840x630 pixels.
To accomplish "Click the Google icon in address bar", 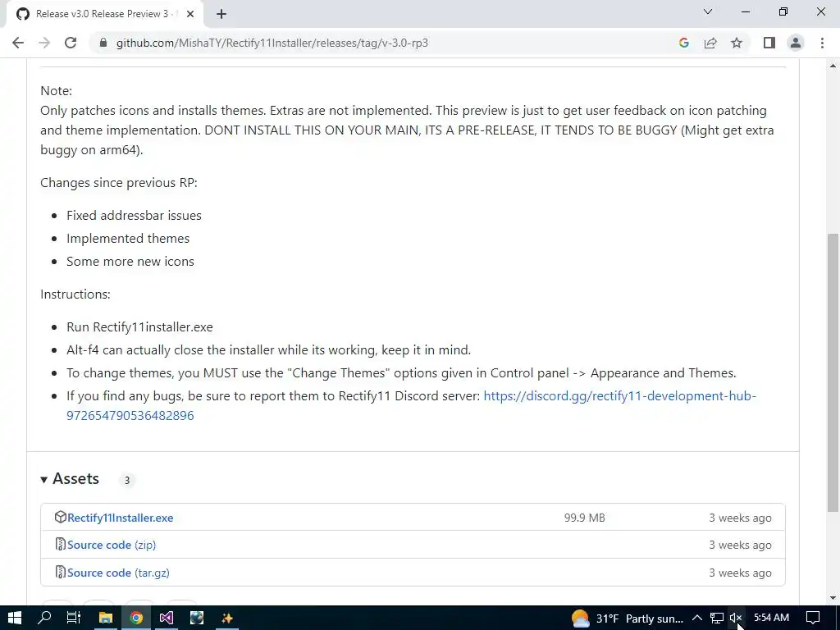I will [x=683, y=43].
